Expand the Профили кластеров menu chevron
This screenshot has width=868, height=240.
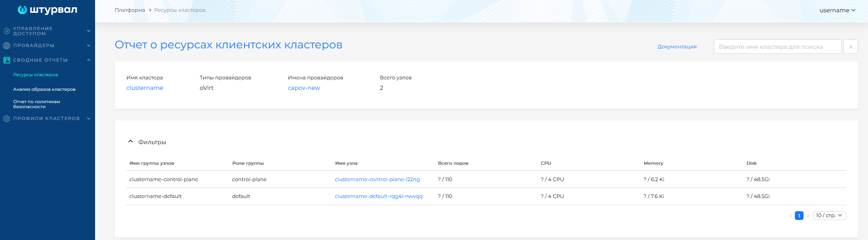click(89, 119)
